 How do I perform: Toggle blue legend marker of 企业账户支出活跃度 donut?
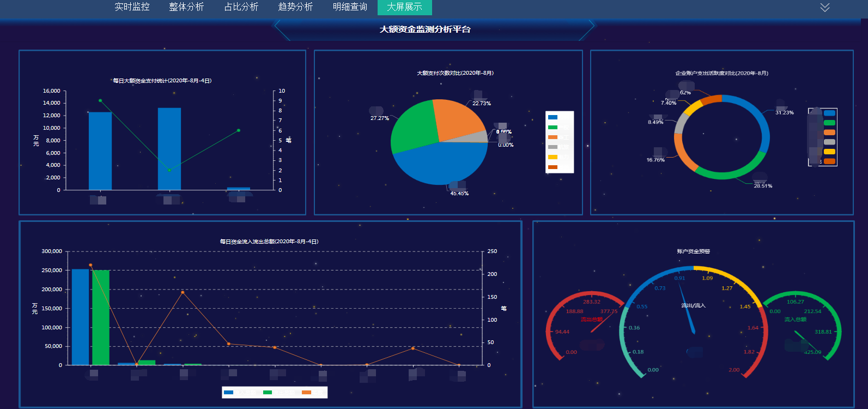[829, 113]
